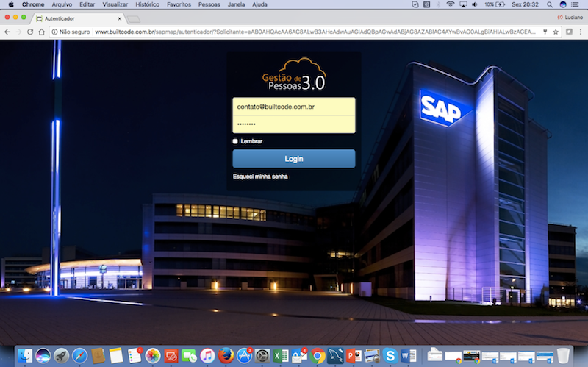Open Word icon in Dock

tap(409, 356)
